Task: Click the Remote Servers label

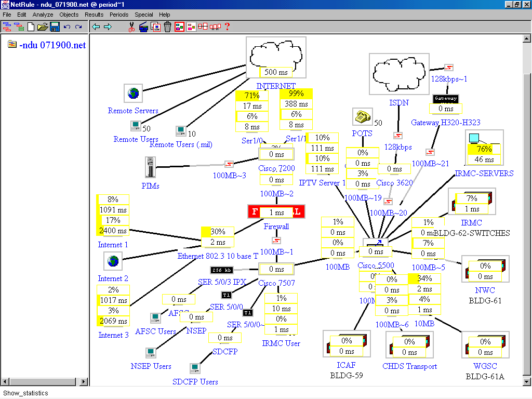Action: coord(133,111)
